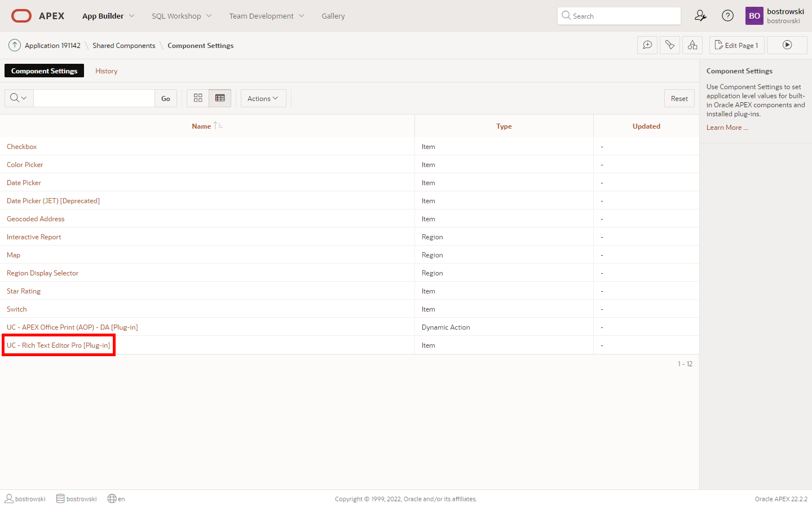Click the Feedback comment icon

[647, 45]
